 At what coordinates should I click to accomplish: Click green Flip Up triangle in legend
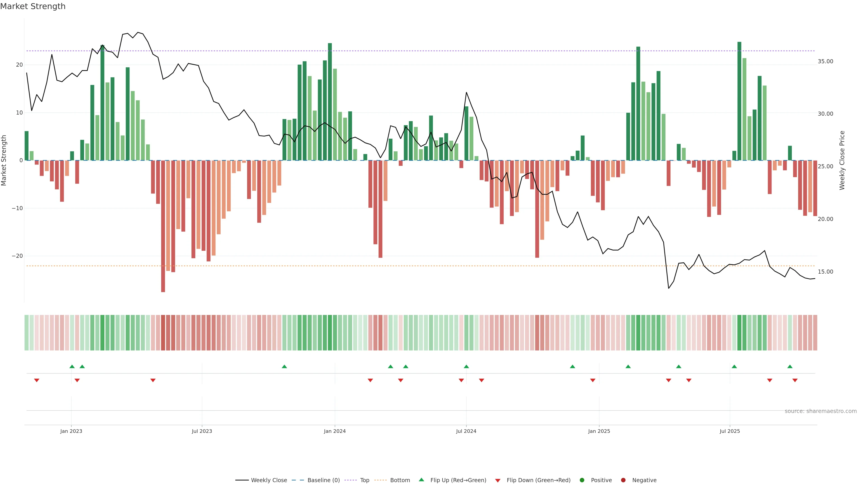[421, 480]
